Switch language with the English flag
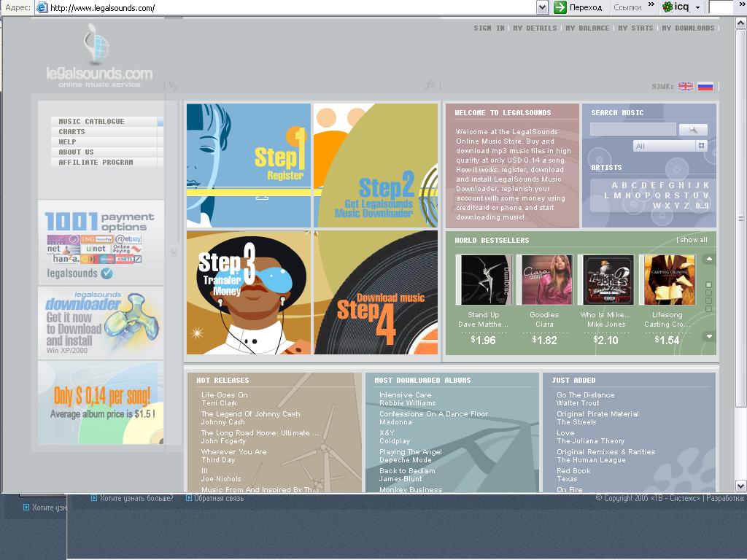This screenshot has height=560, width=747. click(x=686, y=86)
